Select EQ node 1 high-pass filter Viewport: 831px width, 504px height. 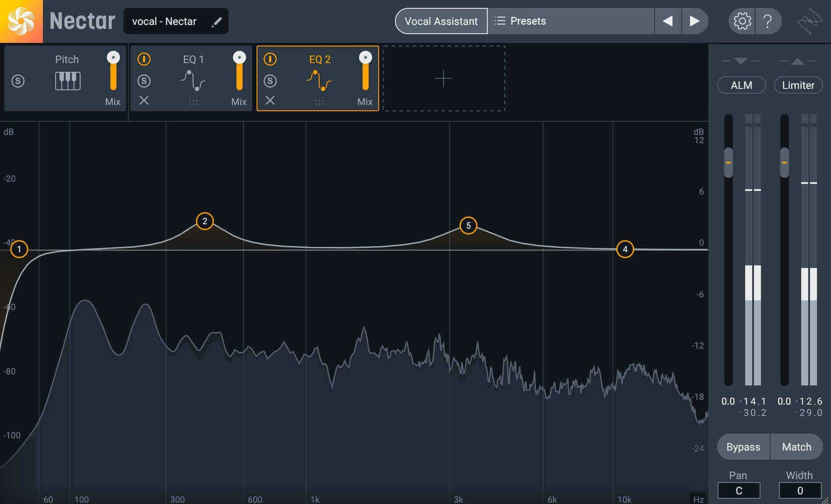[19, 249]
